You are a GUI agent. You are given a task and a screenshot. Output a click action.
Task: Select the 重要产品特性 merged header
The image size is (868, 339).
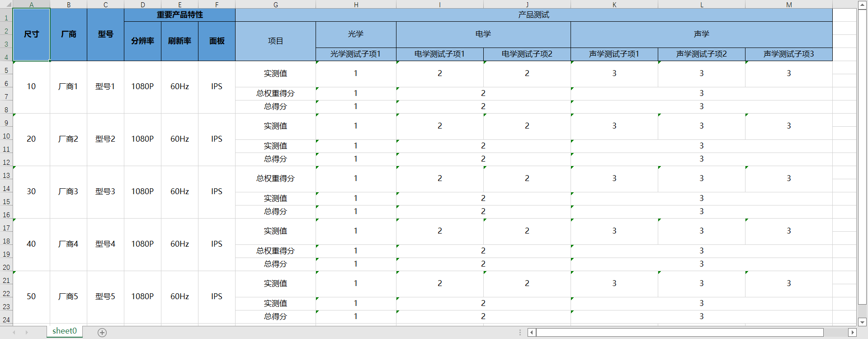point(179,15)
